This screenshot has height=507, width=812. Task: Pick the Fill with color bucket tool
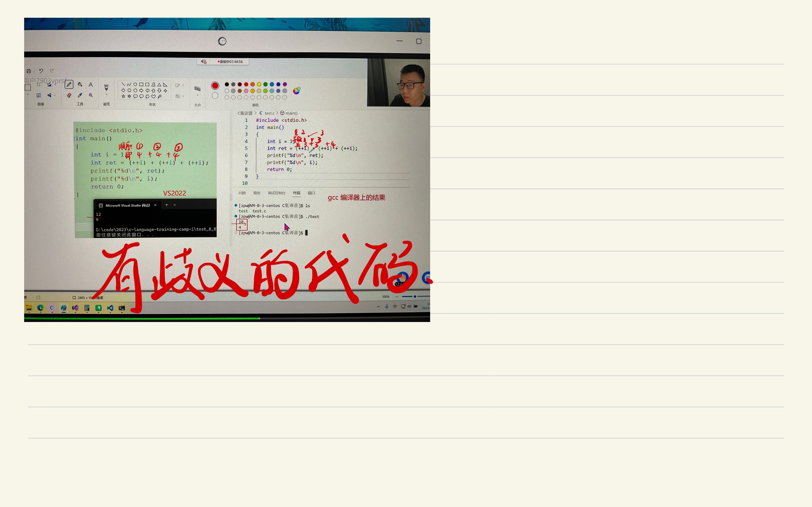coord(80,85)
